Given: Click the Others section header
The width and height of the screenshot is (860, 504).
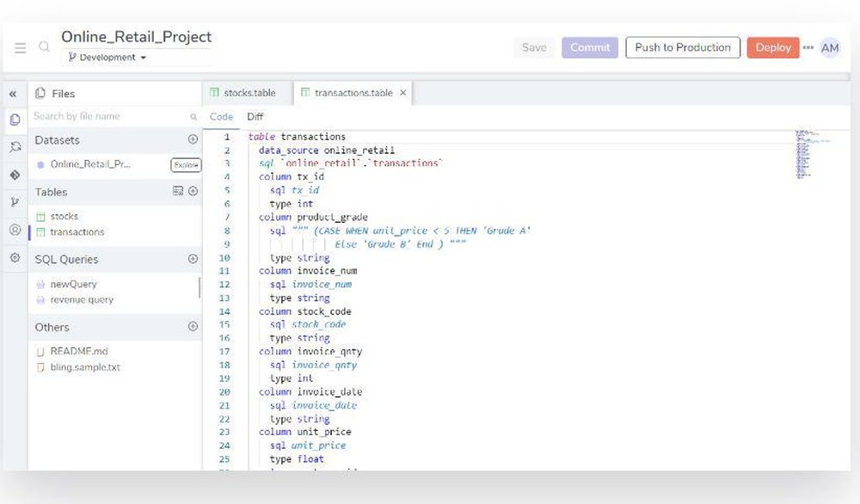Looking at the screenshot, I should (115, 328).
